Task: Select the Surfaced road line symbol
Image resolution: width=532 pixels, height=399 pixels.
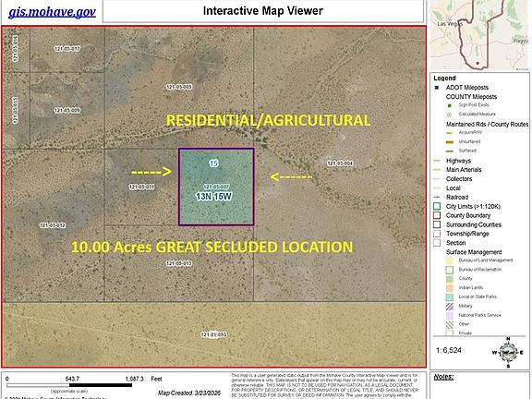Action: point(450,151)
